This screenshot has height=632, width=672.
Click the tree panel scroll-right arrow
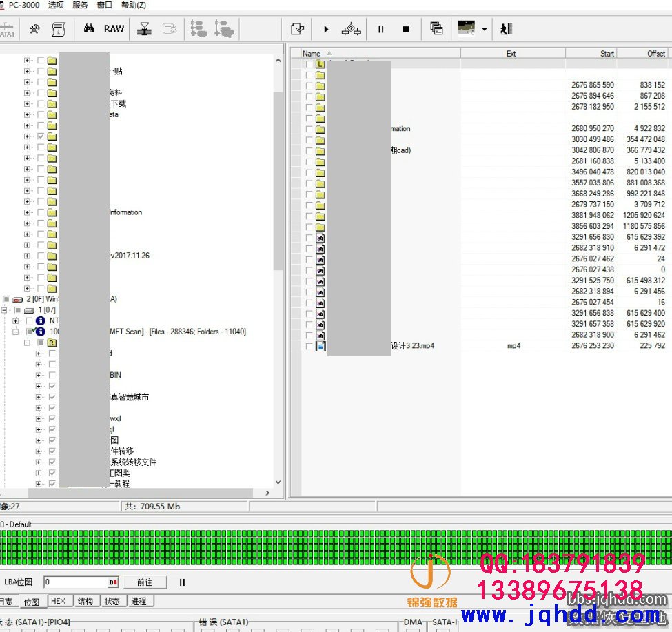coord(268,493)
